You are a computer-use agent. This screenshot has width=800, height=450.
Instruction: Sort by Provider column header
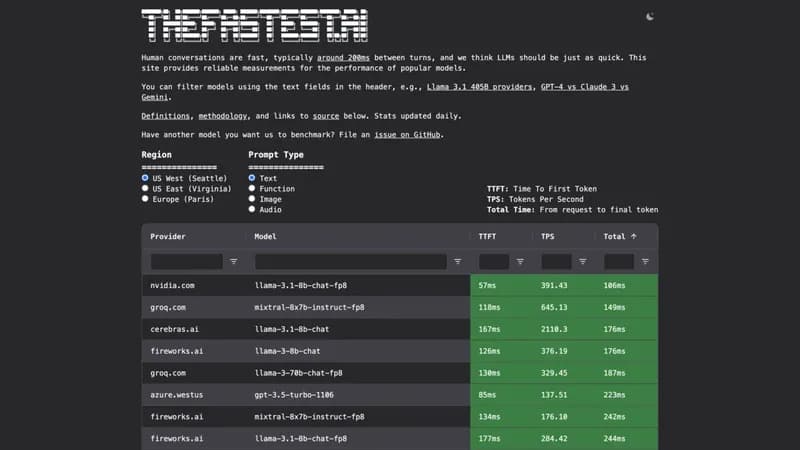tap(168, 236)
